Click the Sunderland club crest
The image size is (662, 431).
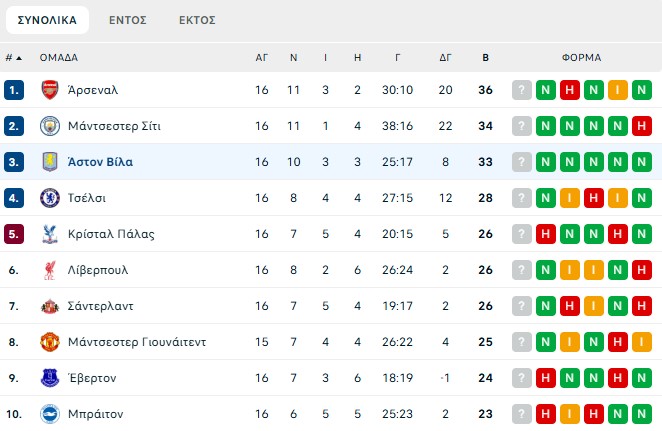click(x=49, y=306)
